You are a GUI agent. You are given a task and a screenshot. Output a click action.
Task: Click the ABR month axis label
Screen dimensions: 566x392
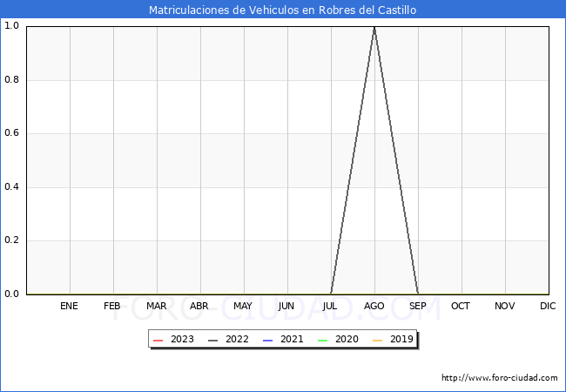point(199,306)
